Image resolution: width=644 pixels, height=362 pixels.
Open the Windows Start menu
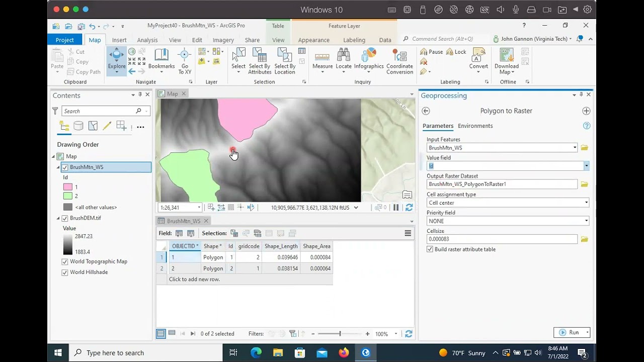[x=58, y=352]
